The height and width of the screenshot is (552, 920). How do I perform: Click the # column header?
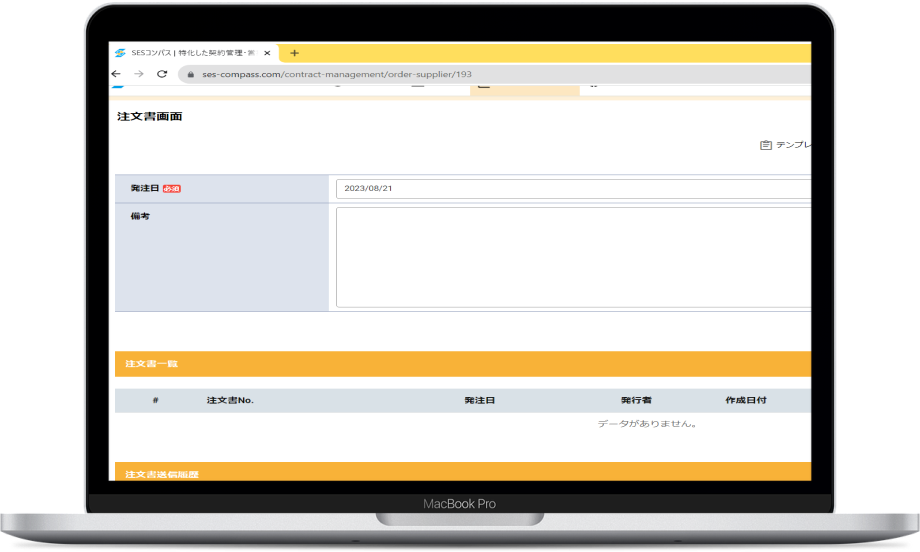click(155, 400)
